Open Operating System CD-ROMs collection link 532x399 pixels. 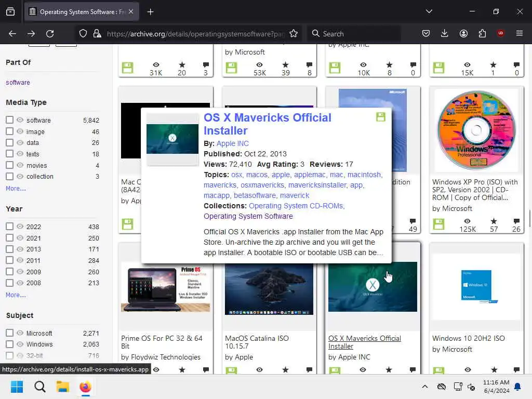(x=296, y=206)
